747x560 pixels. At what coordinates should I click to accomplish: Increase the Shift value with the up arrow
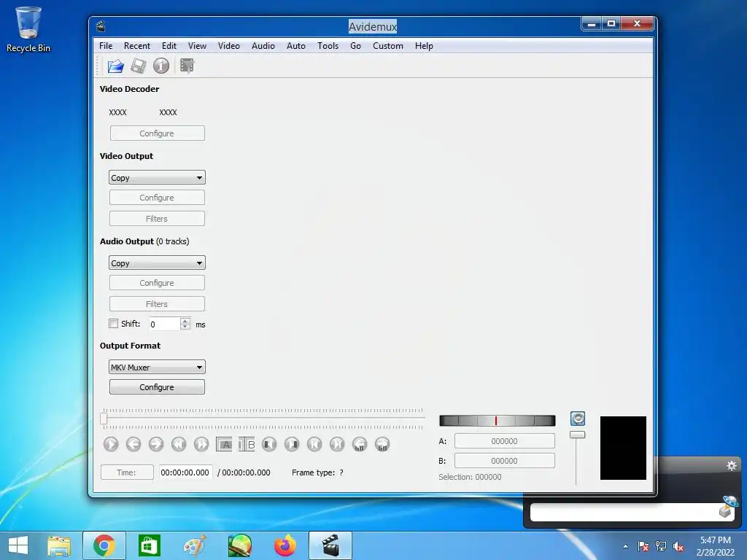tap(185, 321)
